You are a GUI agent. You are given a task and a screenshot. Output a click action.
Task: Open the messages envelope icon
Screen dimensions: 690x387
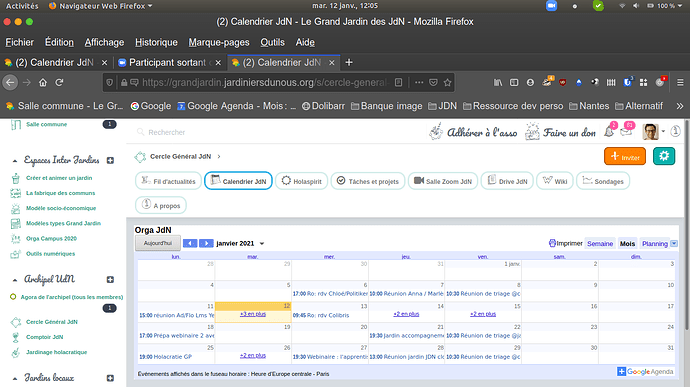[x=626, y=131]
